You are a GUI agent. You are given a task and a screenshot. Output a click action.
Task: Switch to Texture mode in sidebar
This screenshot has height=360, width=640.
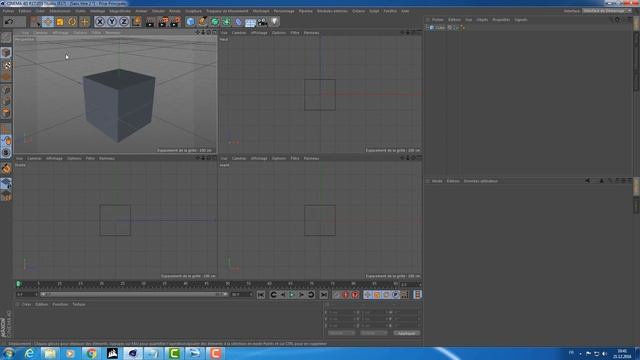pyautogui.click(x=6, y=65)
